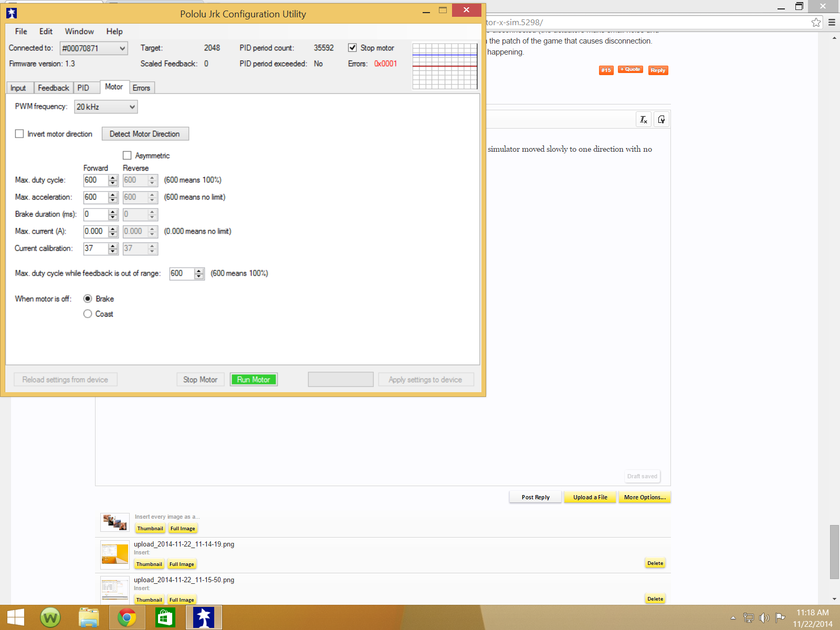Decrease Forward Max acceleration with down arrow

[113, 201]
